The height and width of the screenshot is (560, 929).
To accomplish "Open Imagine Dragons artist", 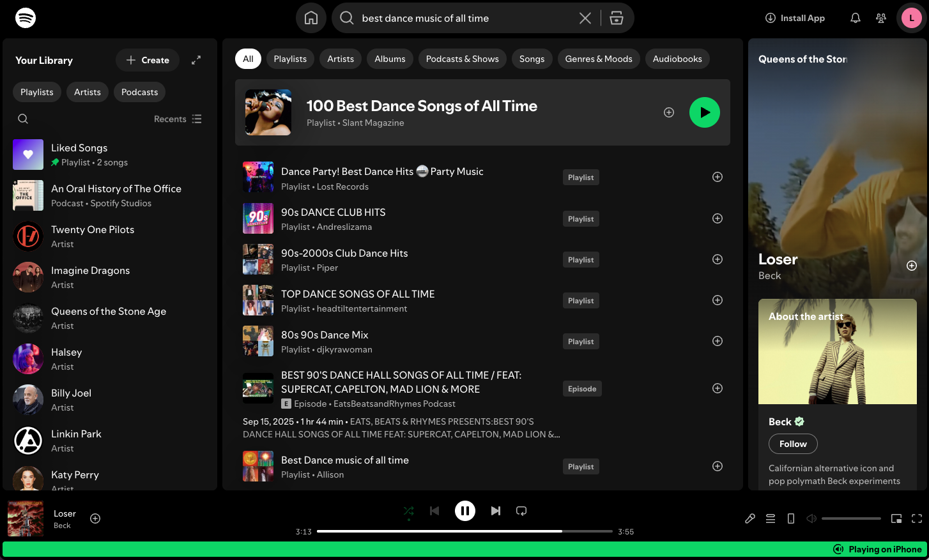I will pyautogui.click(x=110, y=277).
